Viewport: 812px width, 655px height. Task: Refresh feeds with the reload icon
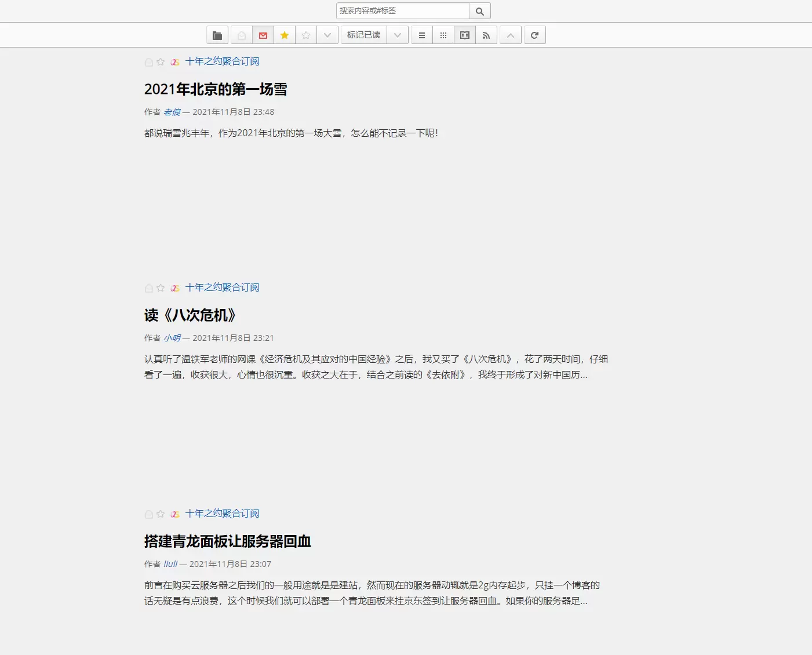[535, 35]
